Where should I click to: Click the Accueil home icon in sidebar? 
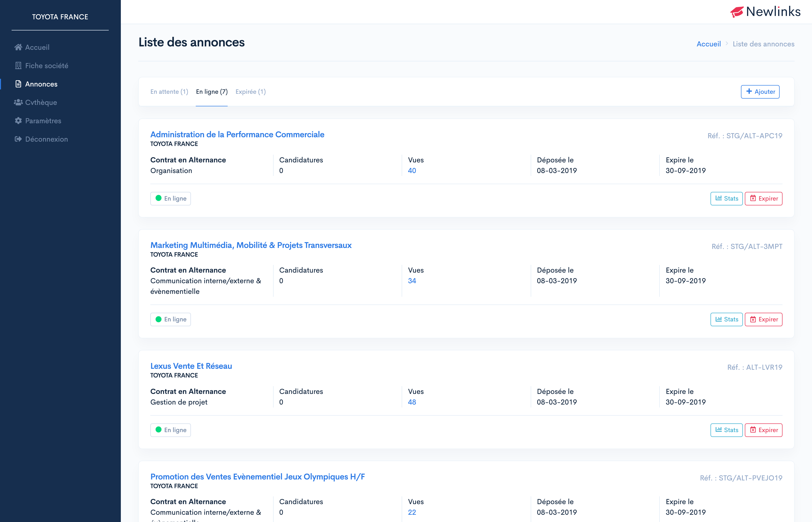pos(18,47)
